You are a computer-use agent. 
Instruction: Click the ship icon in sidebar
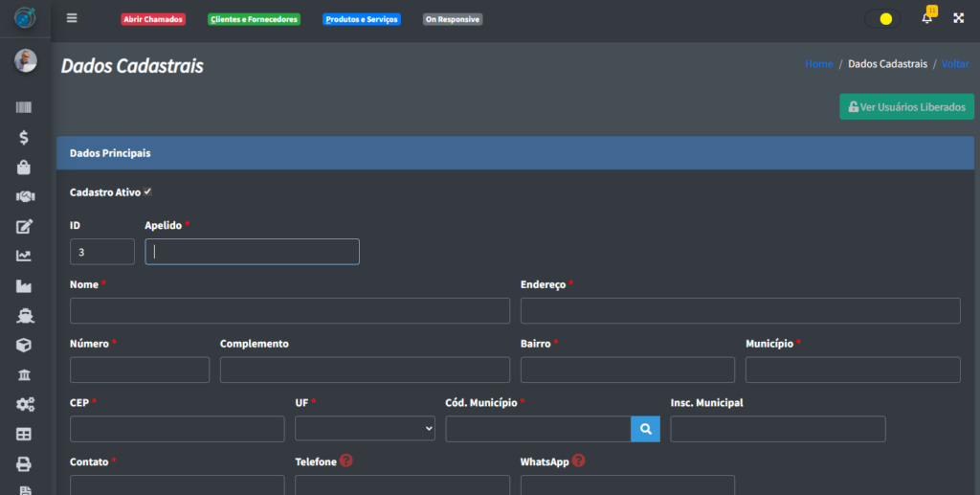pyautogui.click(x=24, y=315)
